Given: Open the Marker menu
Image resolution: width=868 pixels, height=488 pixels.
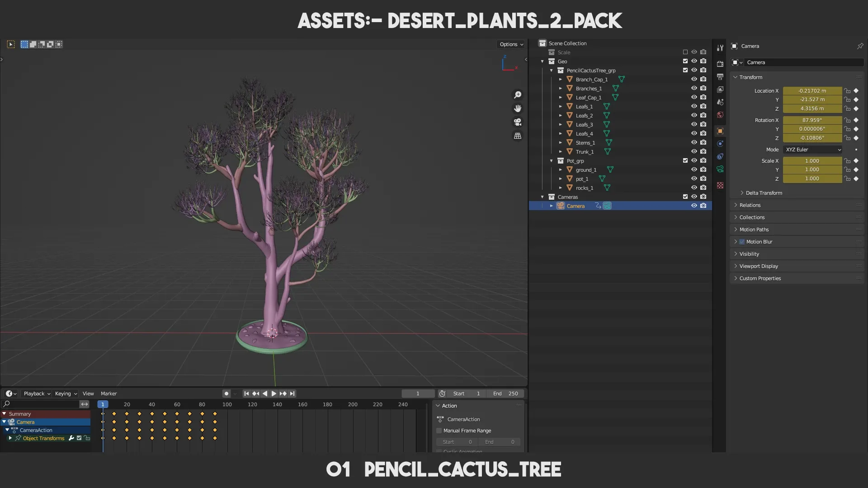Looking at the screenshot, I should (108, 394).
